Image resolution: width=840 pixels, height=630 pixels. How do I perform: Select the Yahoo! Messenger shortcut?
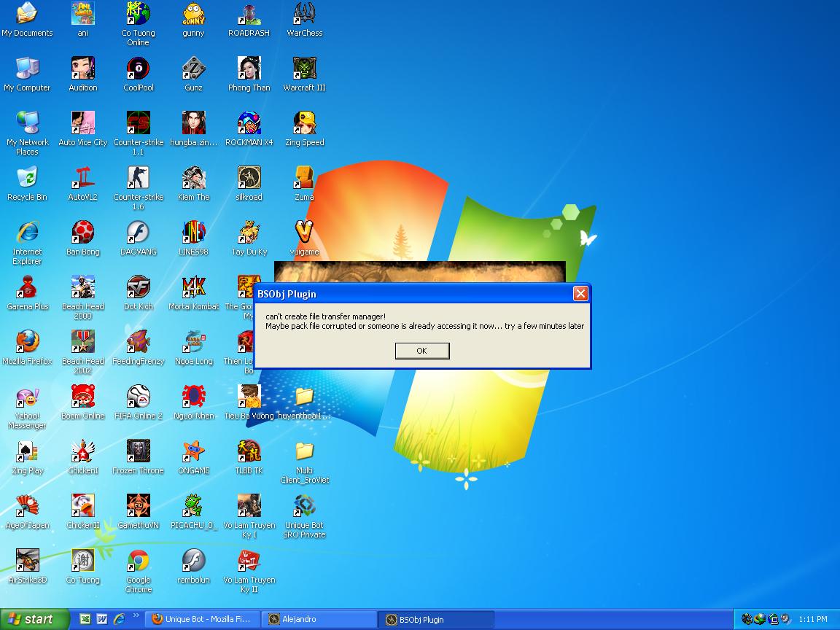[27, 407]
